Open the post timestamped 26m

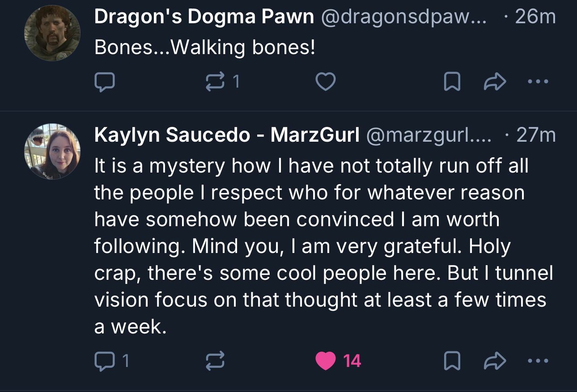coord(535,17)
